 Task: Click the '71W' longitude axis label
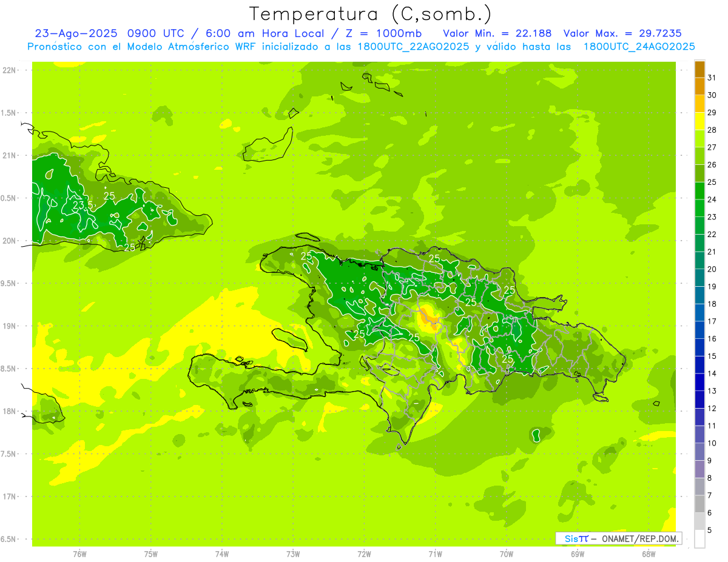[x=435, y=554]
